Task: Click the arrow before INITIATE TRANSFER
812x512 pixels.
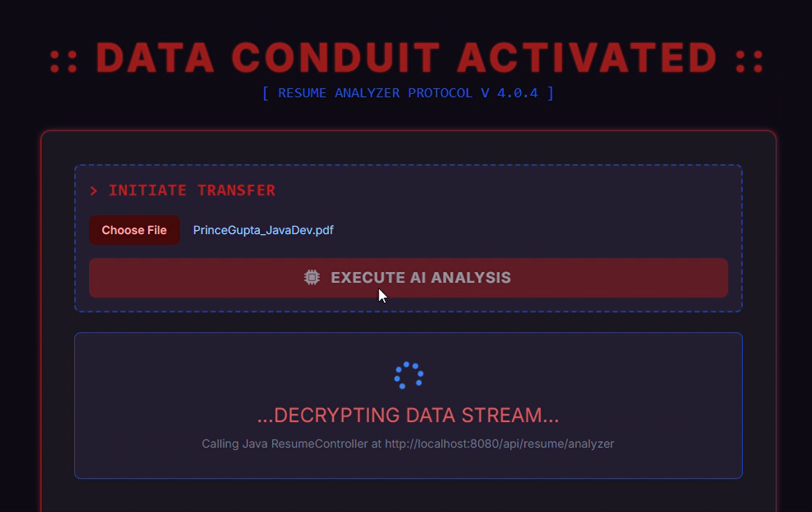Action: 94,190
